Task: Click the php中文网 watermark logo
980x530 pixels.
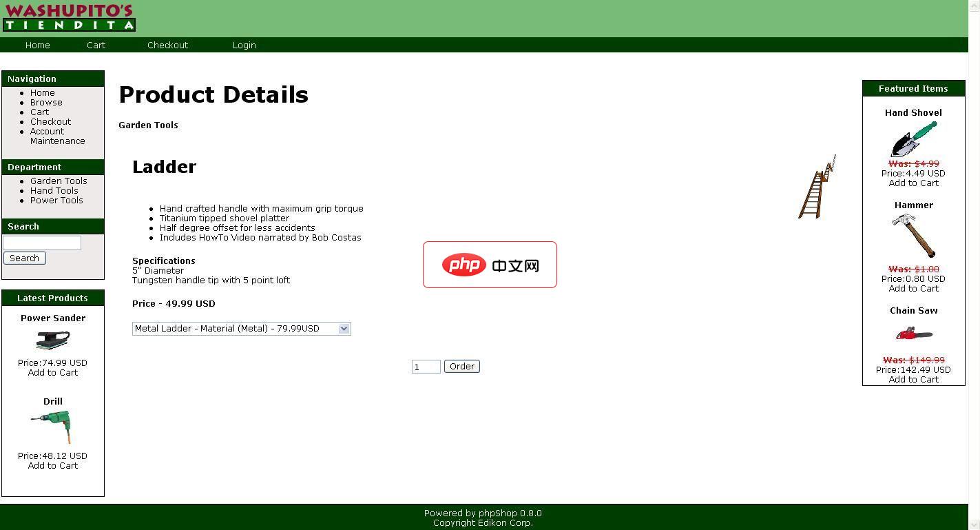Action: coord(490,265)
